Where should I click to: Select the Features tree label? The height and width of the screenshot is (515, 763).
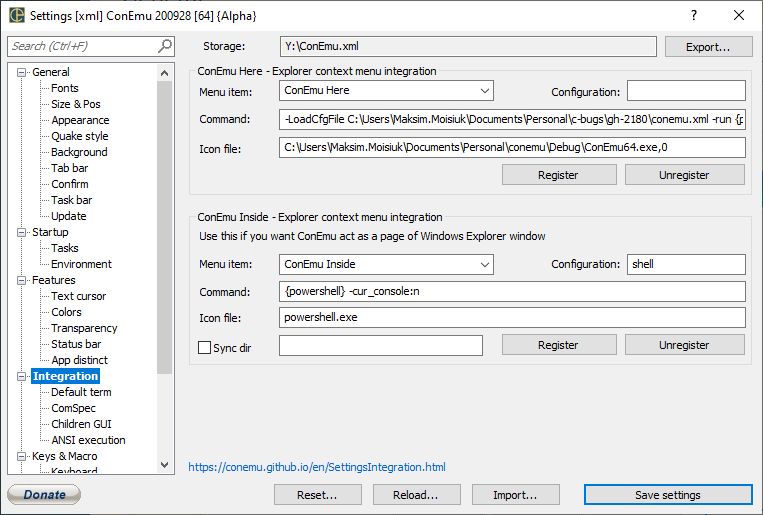point(54,280)
